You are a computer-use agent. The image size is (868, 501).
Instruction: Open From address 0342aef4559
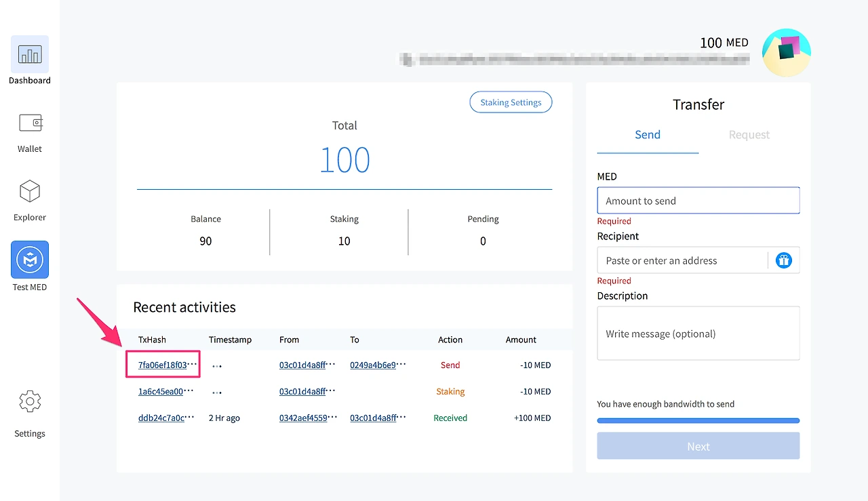[x=309, y=418]
